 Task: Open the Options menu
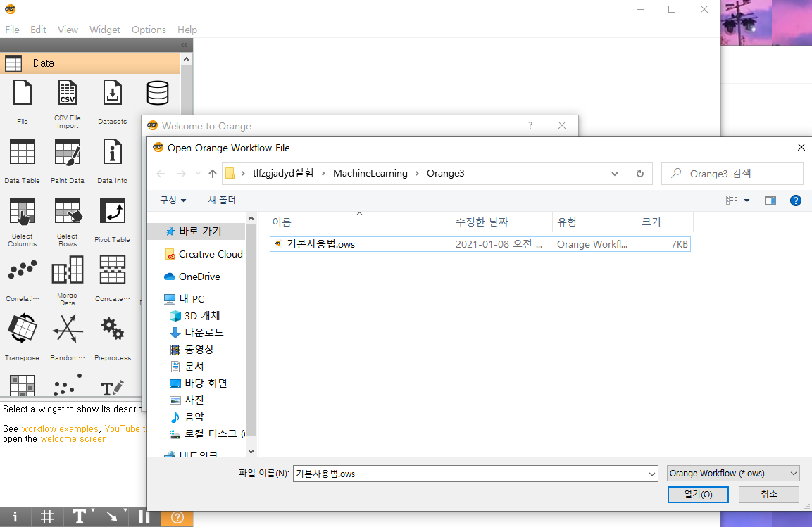[149, 30]
